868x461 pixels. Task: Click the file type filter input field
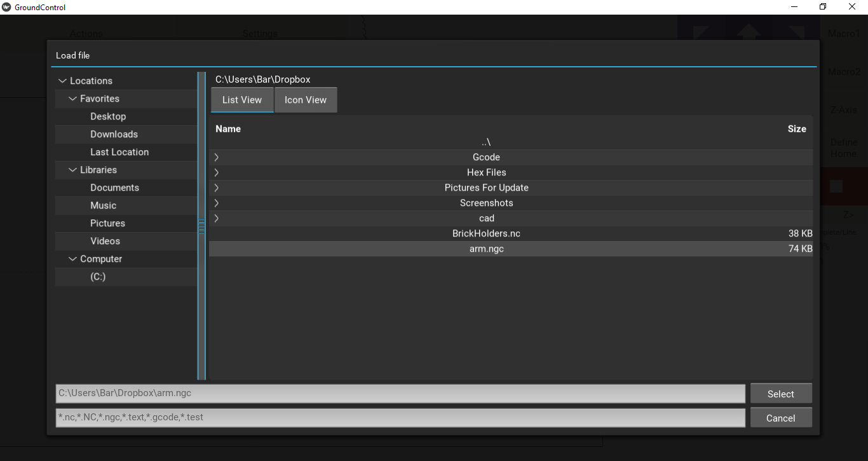tap(399, 418)
